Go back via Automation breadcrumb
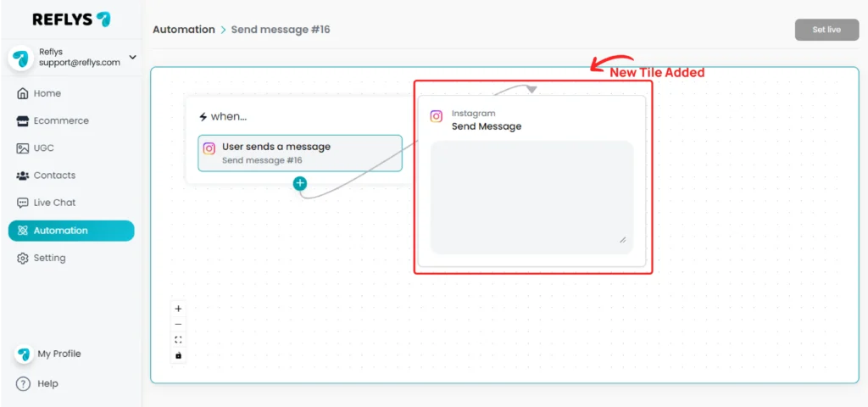Viewport: 868px width, 407px height. [184, 30]
